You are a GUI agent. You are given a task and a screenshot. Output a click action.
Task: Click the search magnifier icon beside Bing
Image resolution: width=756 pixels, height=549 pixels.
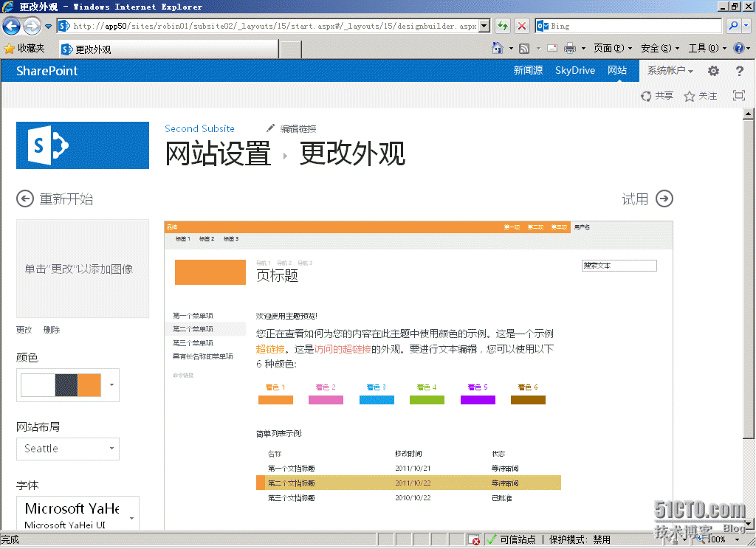[733, 26]
